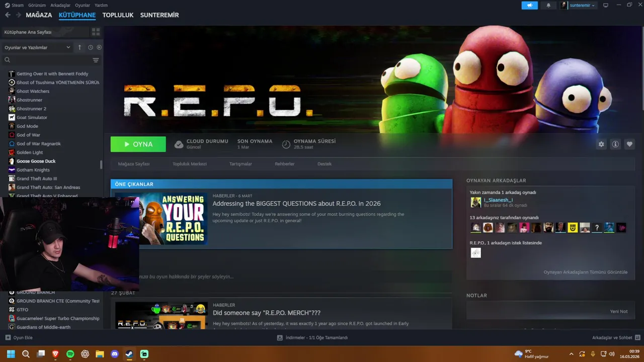Click the green OYNA play button
This screenshot has height=362, width=644.
coord(138,144)
